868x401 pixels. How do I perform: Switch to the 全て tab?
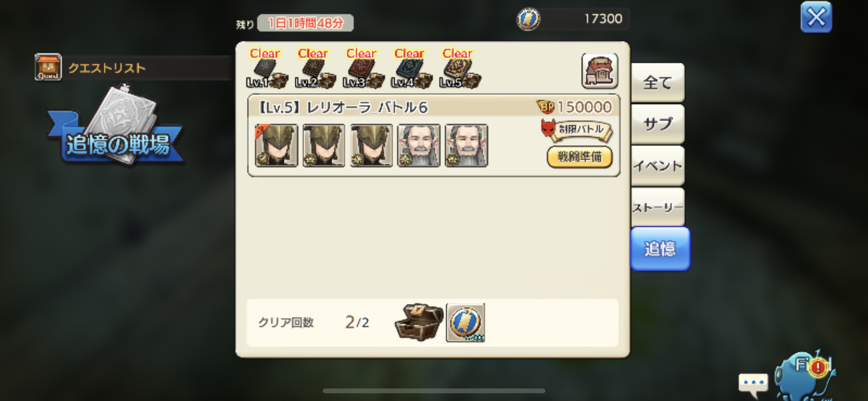pos(657,83)
